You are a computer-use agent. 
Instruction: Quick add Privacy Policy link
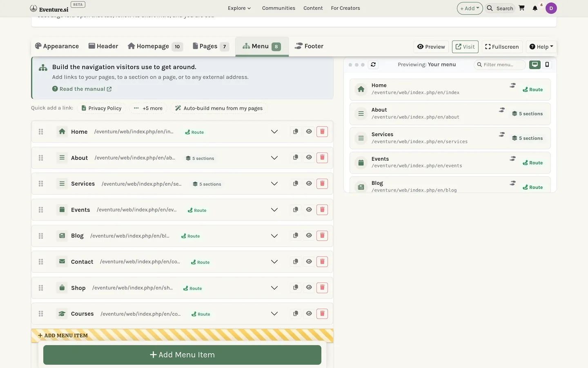(x=101, y=108)
